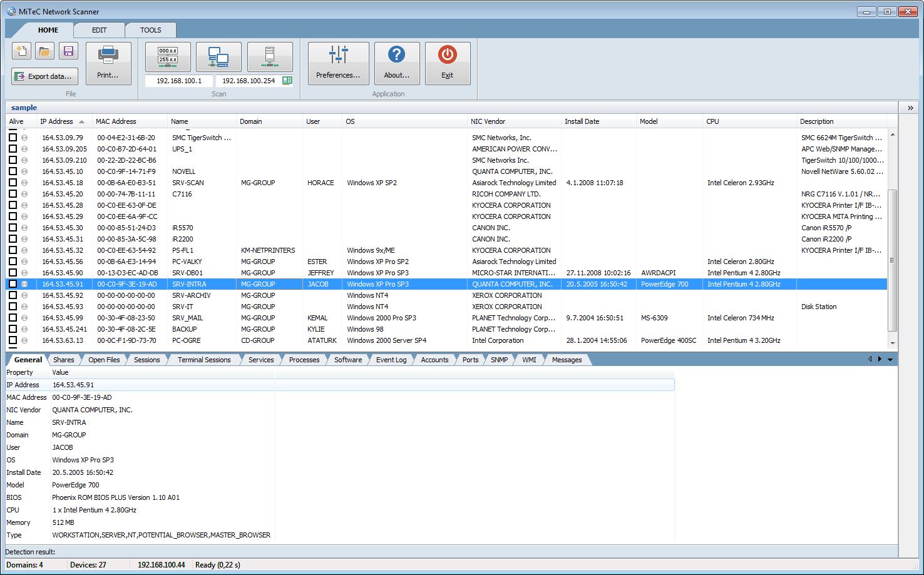Screen dimensions: 924x575
Task: Open a saved scan with folder icon
Action: pos(45,51)
